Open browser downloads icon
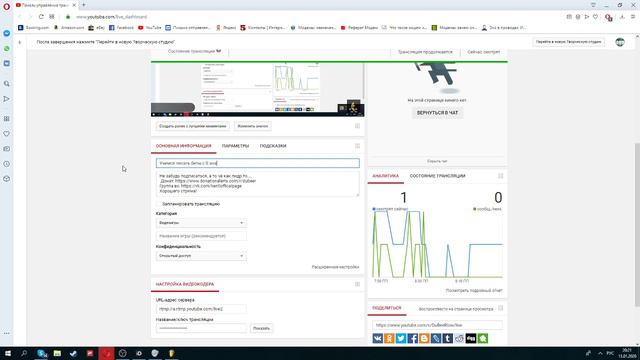 click(622, 17)
